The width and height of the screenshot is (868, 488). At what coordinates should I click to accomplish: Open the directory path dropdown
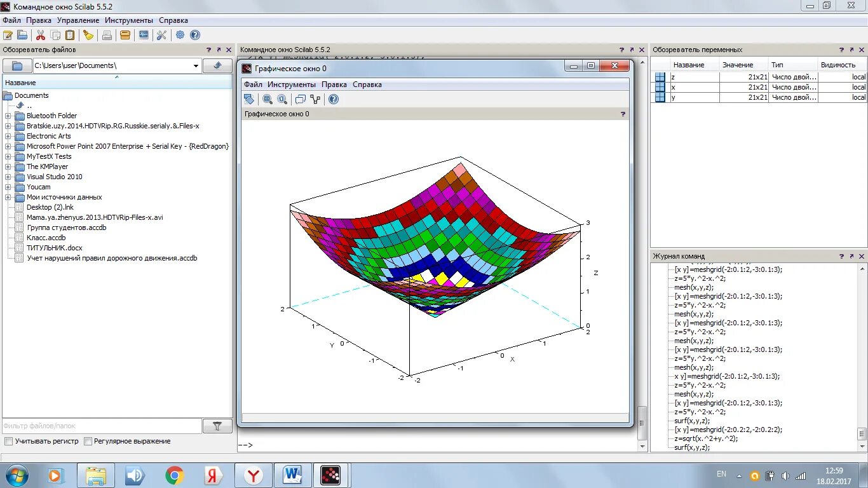coord(196,65)
